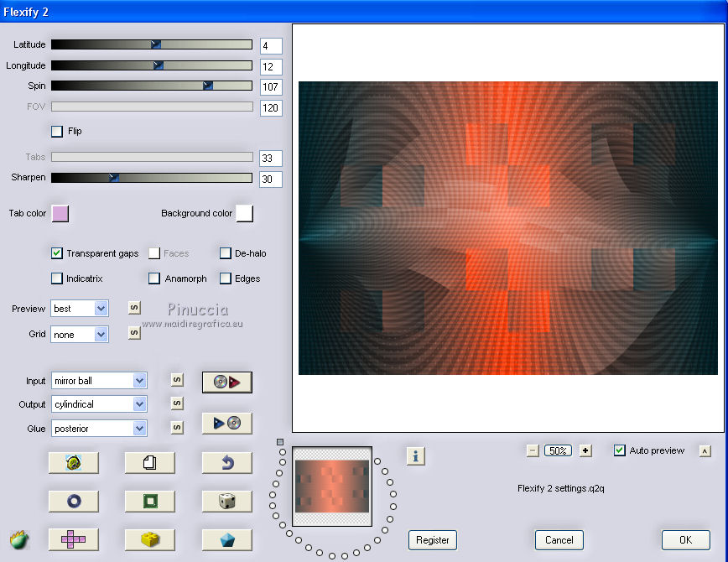The width and height of the screenshot is (728, 562).
Task: Click the blue ring icon button
Action: pyautogui.click(x=73, y=502)
